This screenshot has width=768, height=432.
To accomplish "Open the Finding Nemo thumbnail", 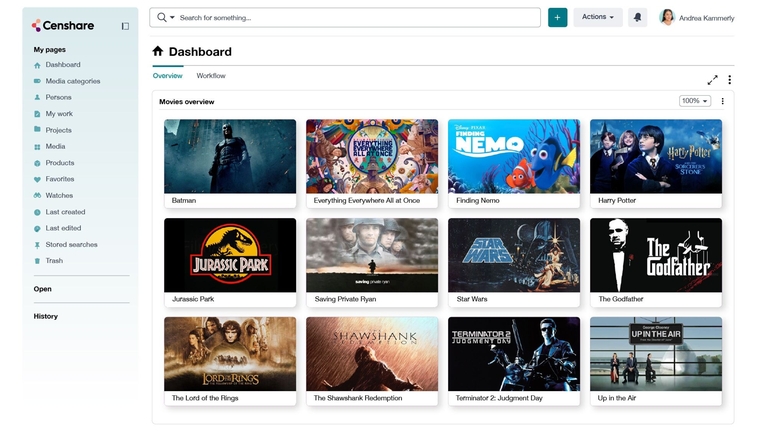I will 514,156.
